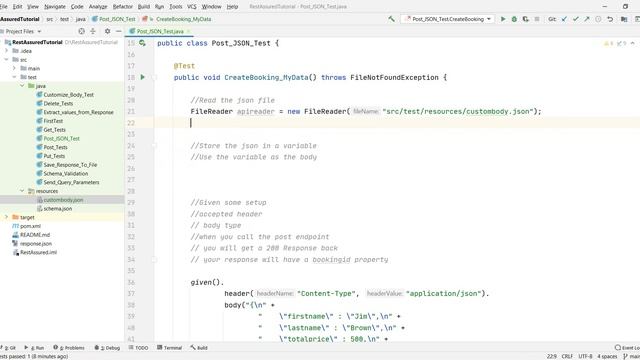Click the Stop square icon in the toolbar
The width and height of the screenshot is (640, 360).
point(537,19)
